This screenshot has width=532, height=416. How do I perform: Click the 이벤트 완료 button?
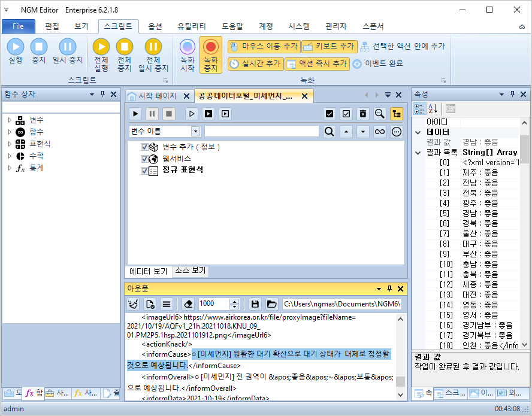377,63
